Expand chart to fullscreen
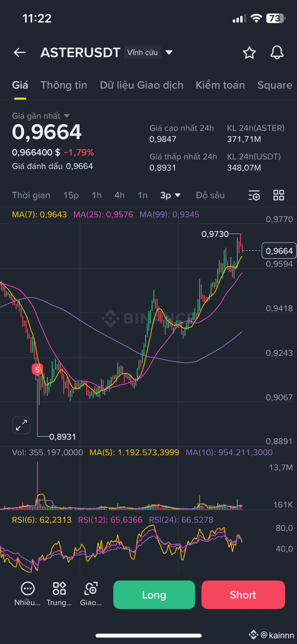 [22, 425]
